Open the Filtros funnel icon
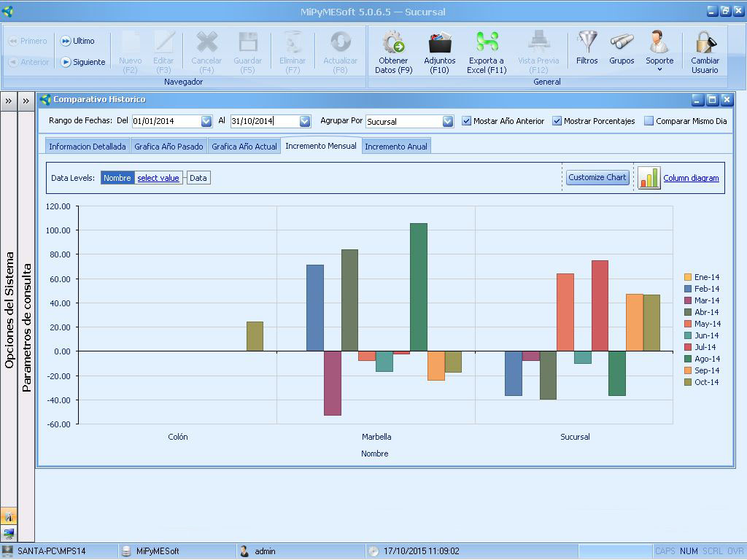The width and height of the screenshot is (747, 560). tap(587, 42)
